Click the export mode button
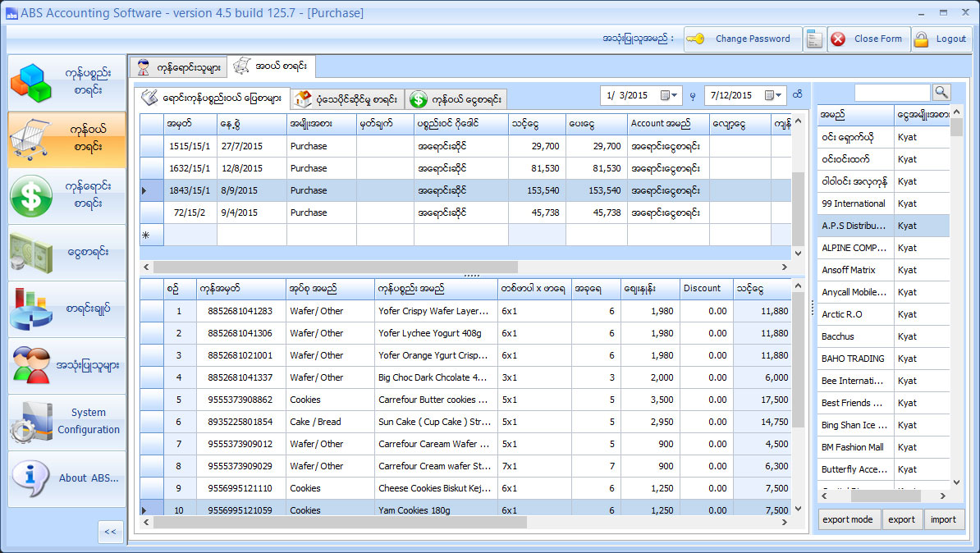The width and height of the screenshot is (980, 553). point(849,519)
